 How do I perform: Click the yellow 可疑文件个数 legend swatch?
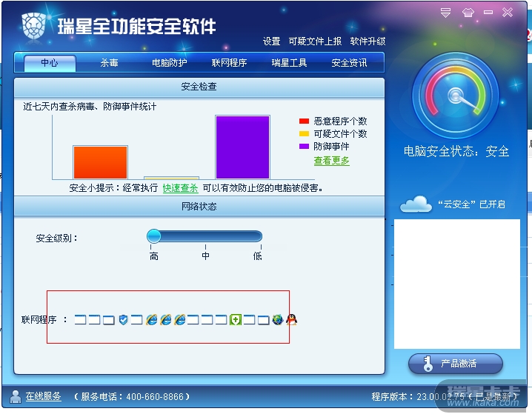point(304,133)
